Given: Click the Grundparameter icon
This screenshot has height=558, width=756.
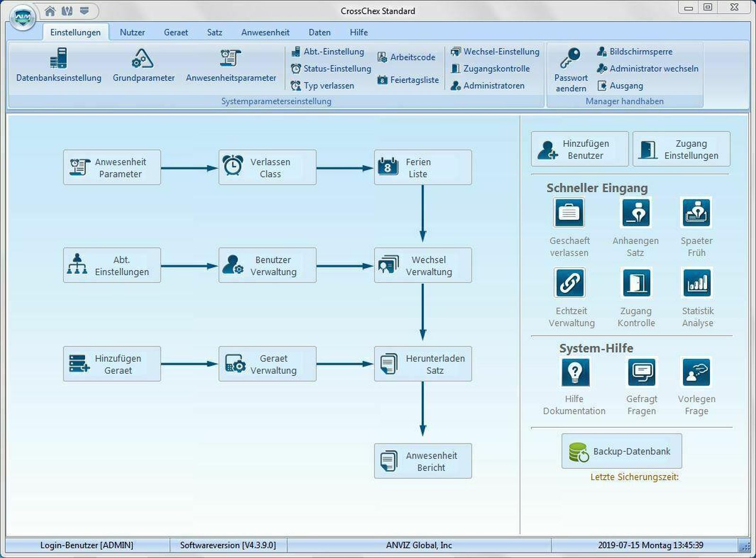Looking at the screenshot, I should [x=143, y=59].
